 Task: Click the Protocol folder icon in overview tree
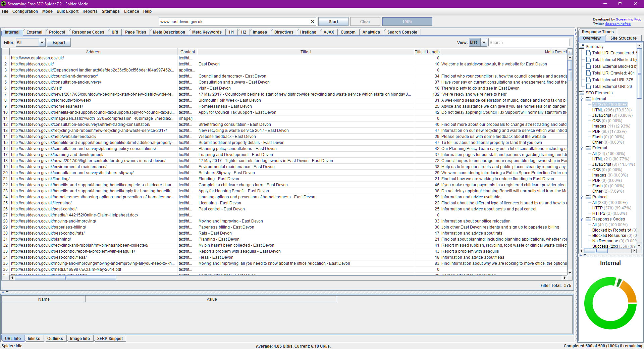pyautogui.click(x=588, y=197)
